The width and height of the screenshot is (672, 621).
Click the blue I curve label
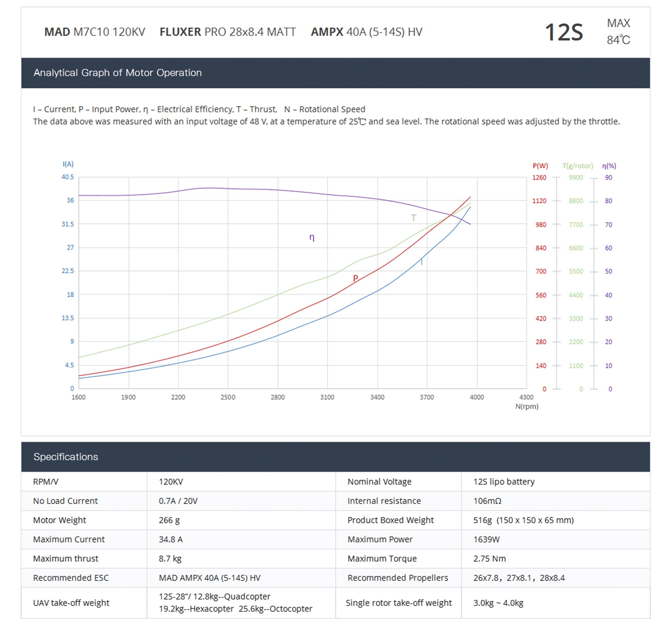pos(421,261)
